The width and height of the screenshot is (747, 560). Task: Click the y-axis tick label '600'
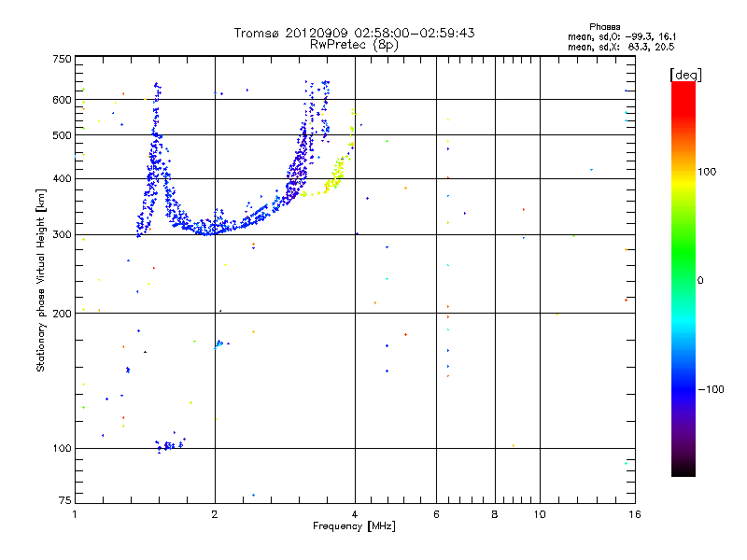(62, 100)
